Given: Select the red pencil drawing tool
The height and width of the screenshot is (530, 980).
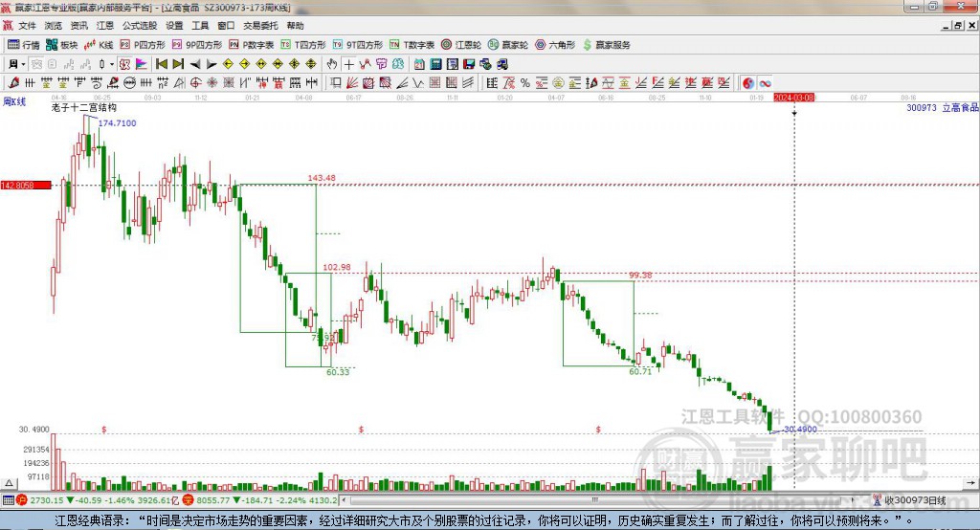Looking at the screenshot, I should pyautogui.click(x=13, y=83).
